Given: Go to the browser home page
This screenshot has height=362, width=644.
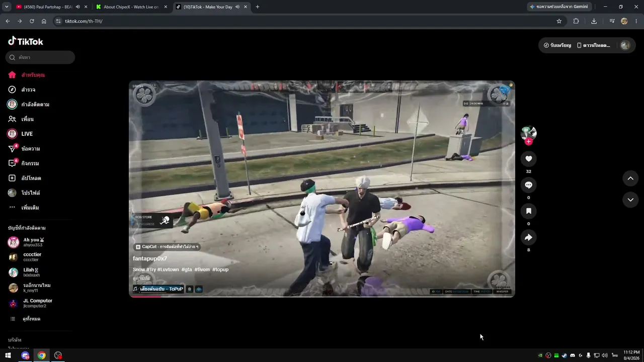Looking at the screenshot, I should point(44,21).
